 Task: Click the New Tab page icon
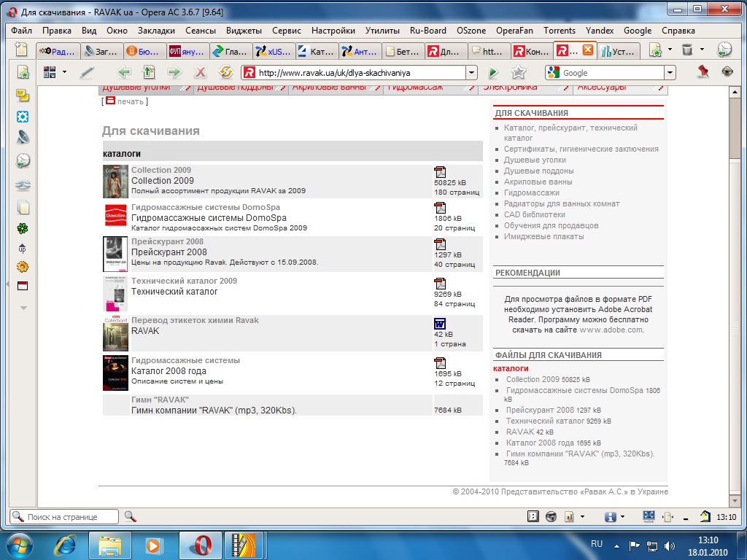(x=21, y=50)
